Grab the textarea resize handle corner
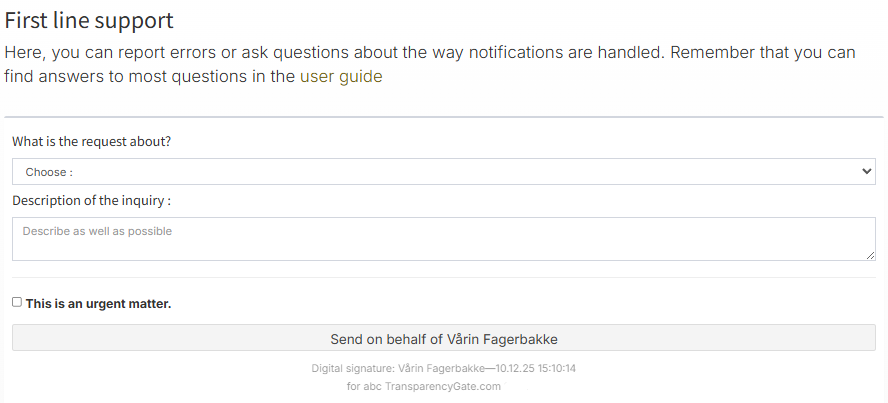The width and height of the screenshot is (888, 403). (871, 256)
